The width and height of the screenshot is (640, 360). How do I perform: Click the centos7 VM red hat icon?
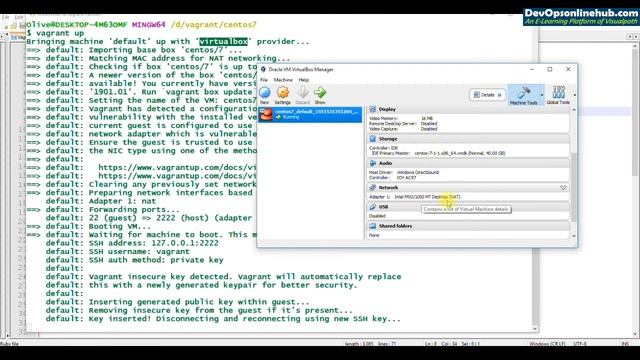pos(266,114)
